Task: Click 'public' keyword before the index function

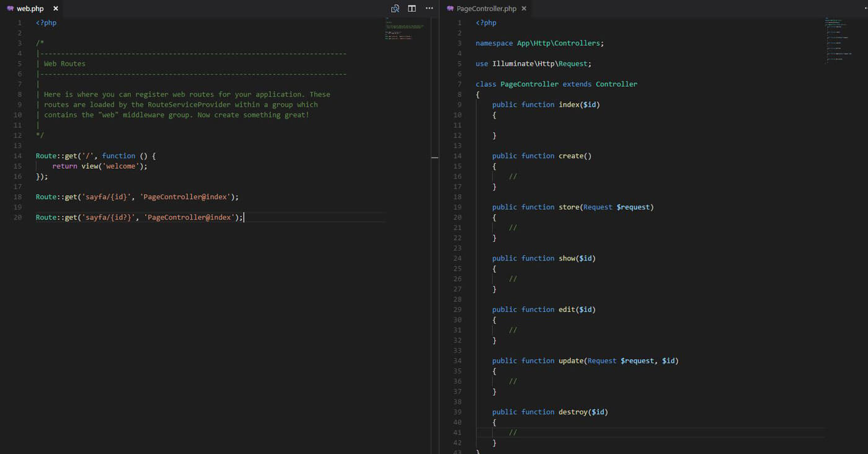Action: [505, 105]
